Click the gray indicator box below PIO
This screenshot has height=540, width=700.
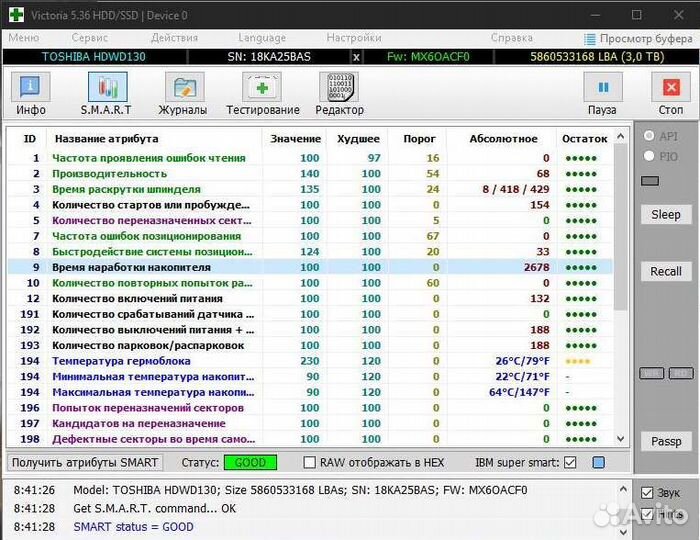650,181
